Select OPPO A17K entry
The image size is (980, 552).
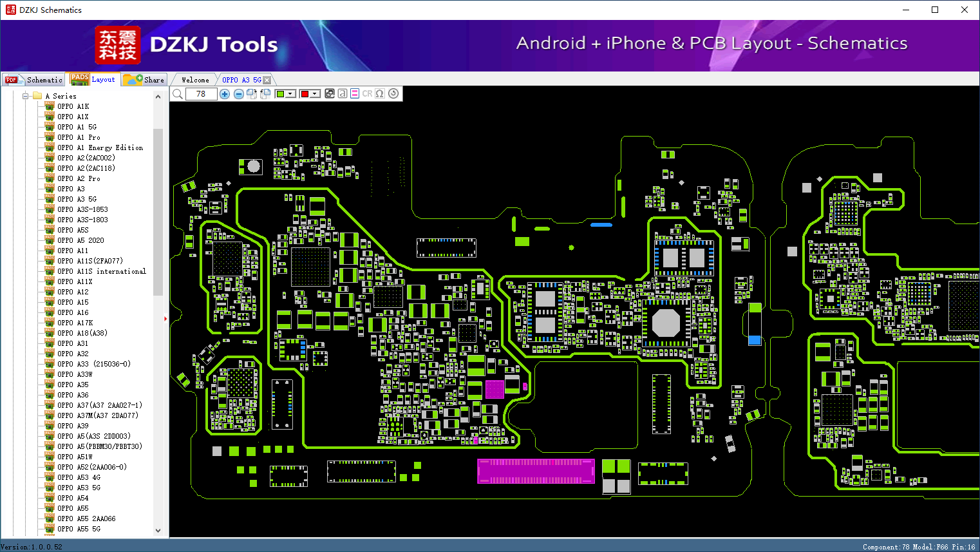[75, 323]
